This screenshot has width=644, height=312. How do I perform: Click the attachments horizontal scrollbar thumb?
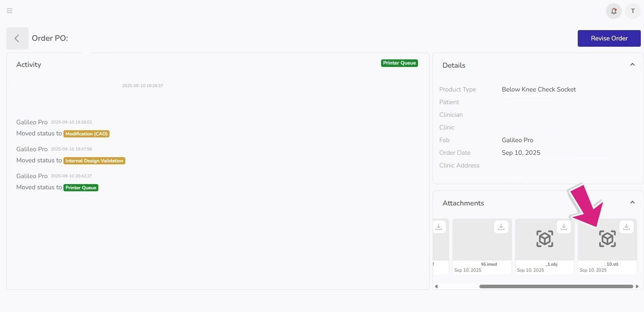(556, 287)
